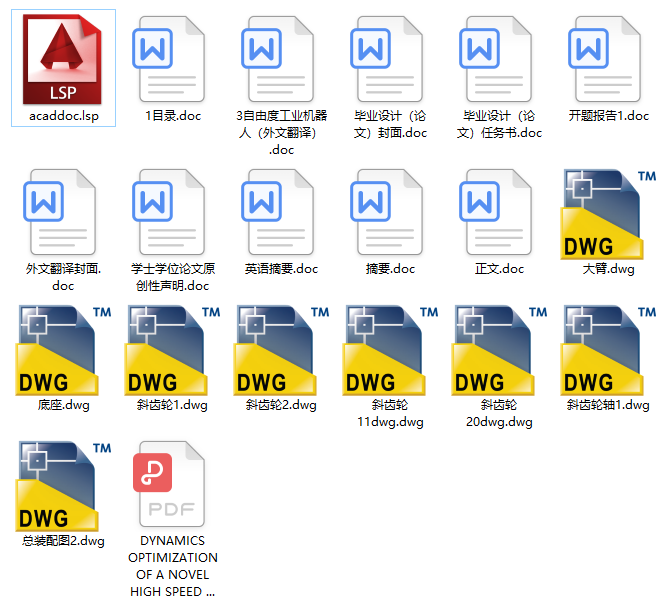The image size is (669, 615).
Task: Click the label text 总装配图2.dwg
Action: coord(64,541)
